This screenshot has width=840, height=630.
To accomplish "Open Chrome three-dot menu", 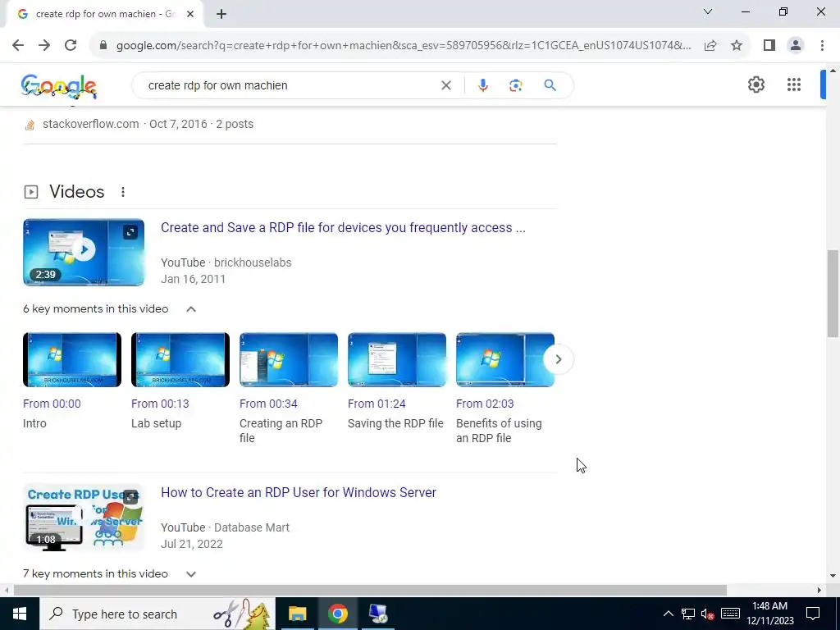I will [x=822, y=46].
